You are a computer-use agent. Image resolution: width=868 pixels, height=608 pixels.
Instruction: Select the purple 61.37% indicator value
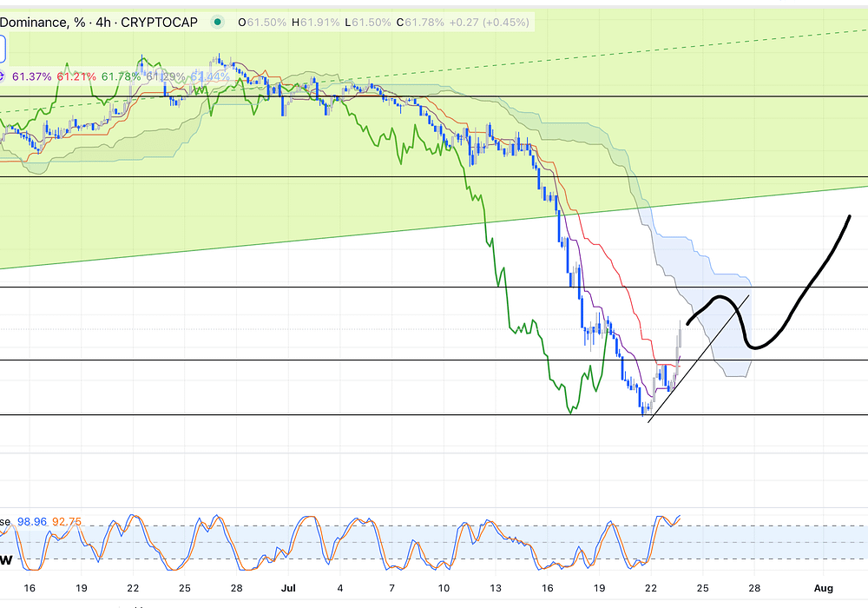(x=32, y=77)
